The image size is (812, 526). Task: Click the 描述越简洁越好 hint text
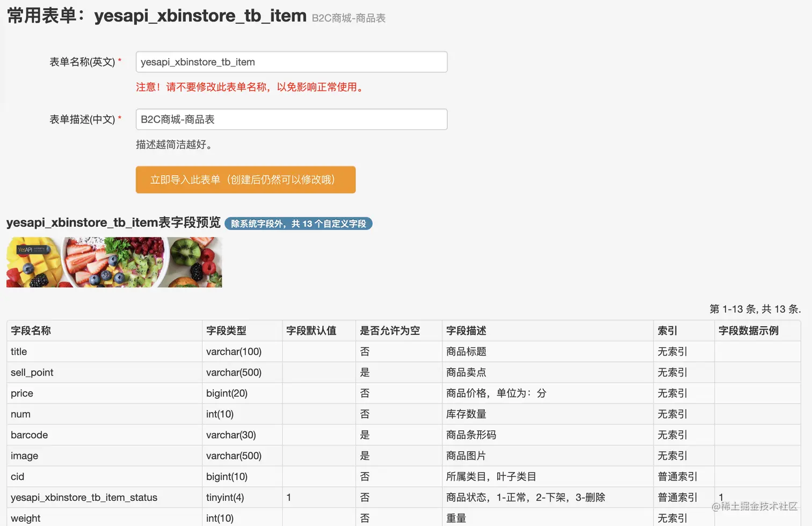point(176,145)
